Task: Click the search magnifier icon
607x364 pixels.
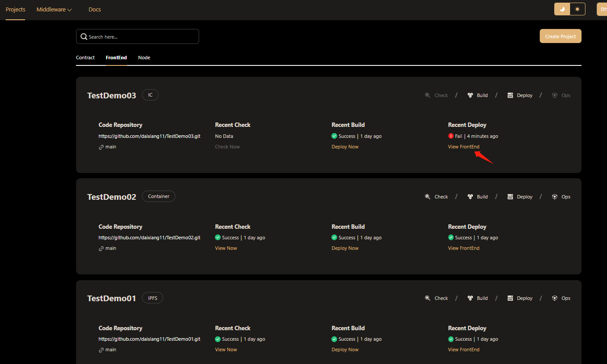Action: point(84,37)
